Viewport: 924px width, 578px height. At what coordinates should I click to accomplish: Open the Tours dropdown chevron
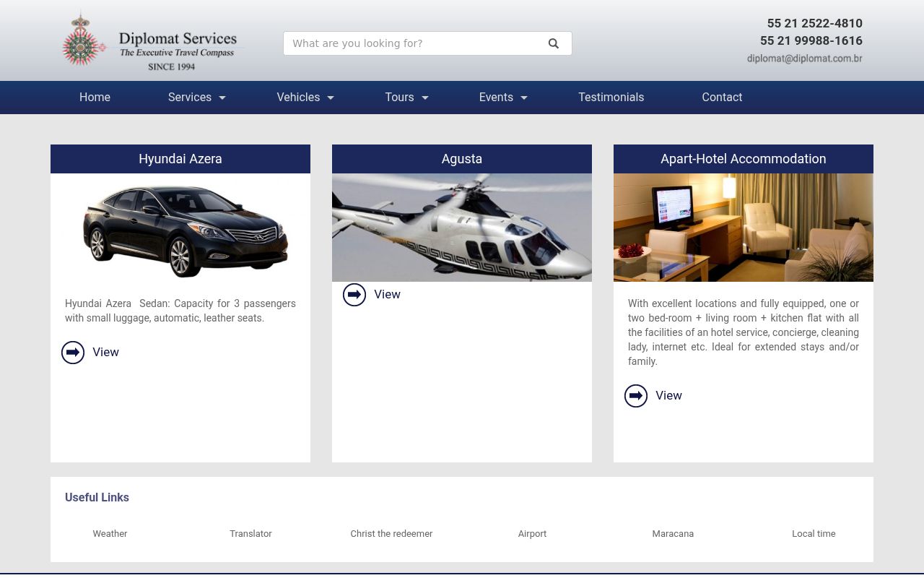[424, 98]
